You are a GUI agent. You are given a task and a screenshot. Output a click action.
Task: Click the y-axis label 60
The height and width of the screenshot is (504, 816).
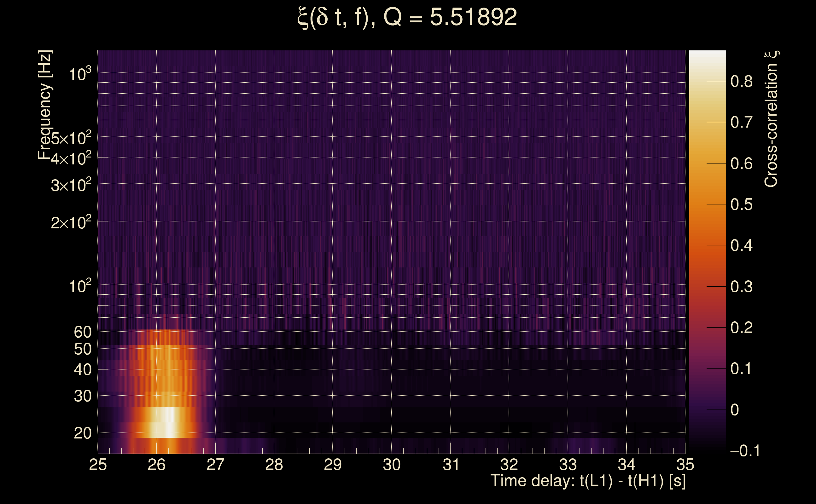coord(82,332)
